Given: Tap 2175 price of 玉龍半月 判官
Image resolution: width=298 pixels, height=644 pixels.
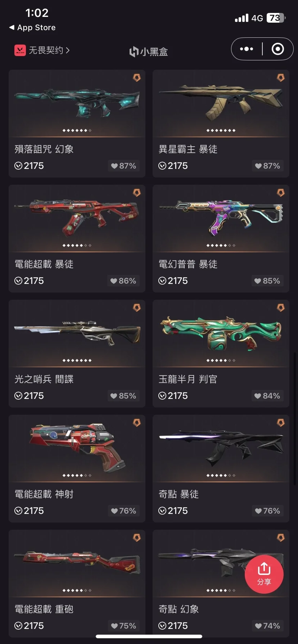Looking at the screenshot, I should click(x=173, y=396).
